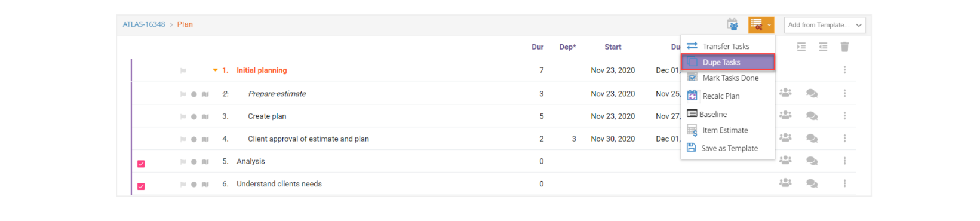Viewport: 980px width, 221px height.
Task: Click the trash delete icon
Action: click(844, 47)
